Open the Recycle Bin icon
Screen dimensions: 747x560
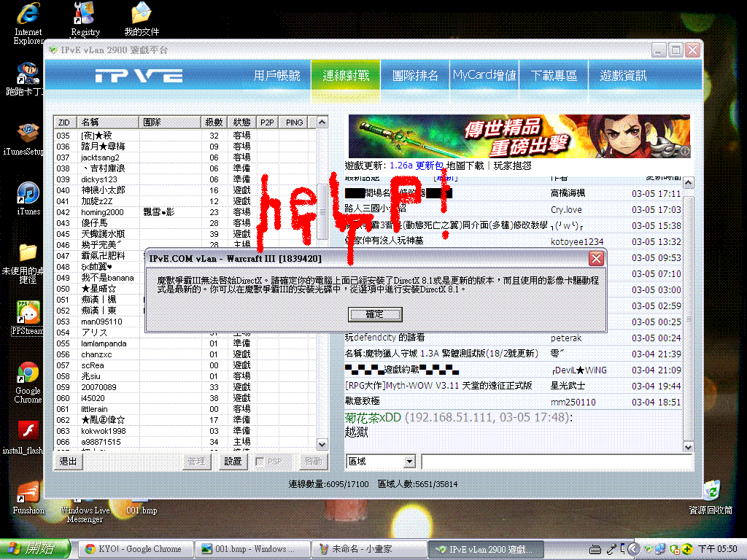tap(711, 491)
